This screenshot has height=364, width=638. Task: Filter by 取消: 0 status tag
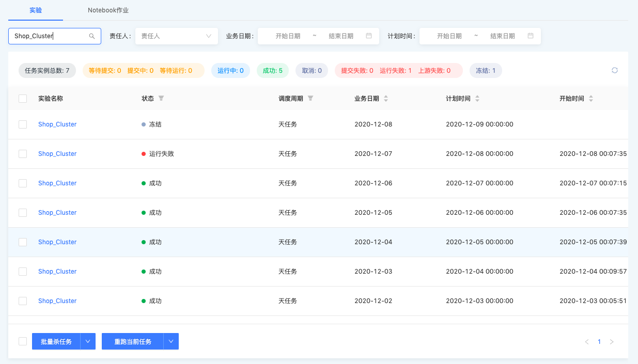(x=312, y=70)
